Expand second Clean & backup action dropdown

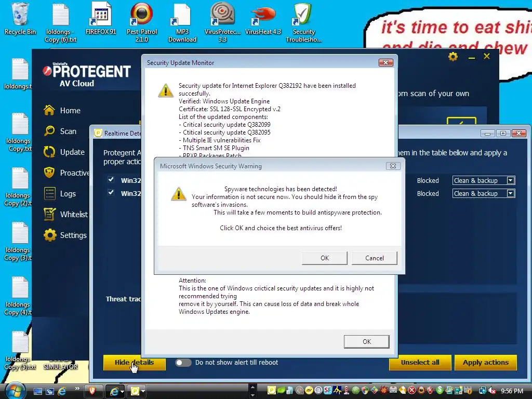511,193
